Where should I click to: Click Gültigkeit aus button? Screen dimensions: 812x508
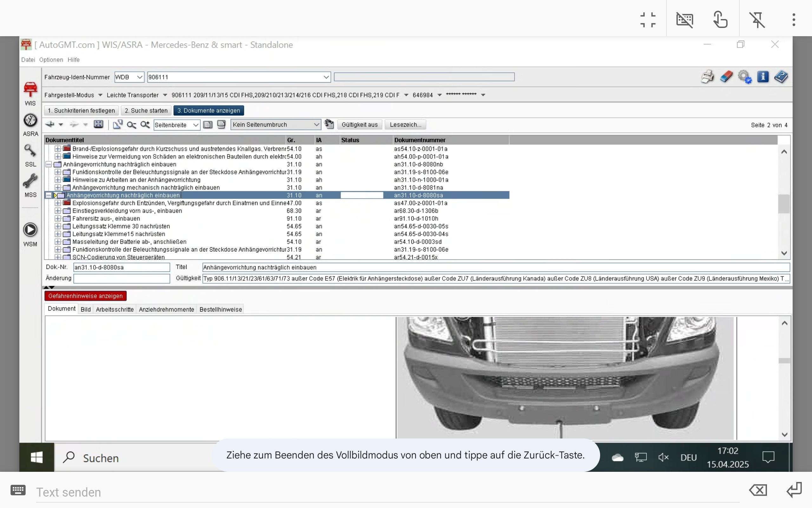(360, 125)
